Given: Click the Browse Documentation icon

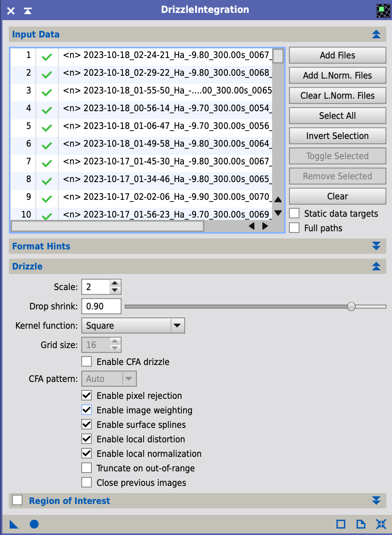Looking at the screenshot, I should (x=361, y=524).
